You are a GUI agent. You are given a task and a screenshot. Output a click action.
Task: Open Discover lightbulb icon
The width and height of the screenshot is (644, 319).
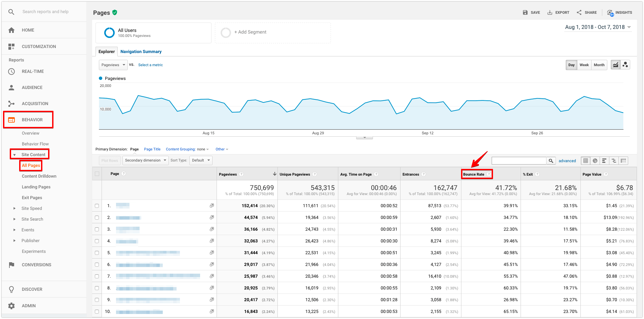[11, 289]
